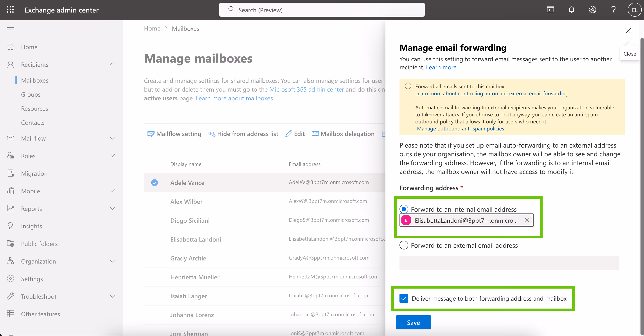This screenshot has width=644, height=336.
Task: Deselect the Adele Vance row checkmark
Action: (x=155, y=183)
